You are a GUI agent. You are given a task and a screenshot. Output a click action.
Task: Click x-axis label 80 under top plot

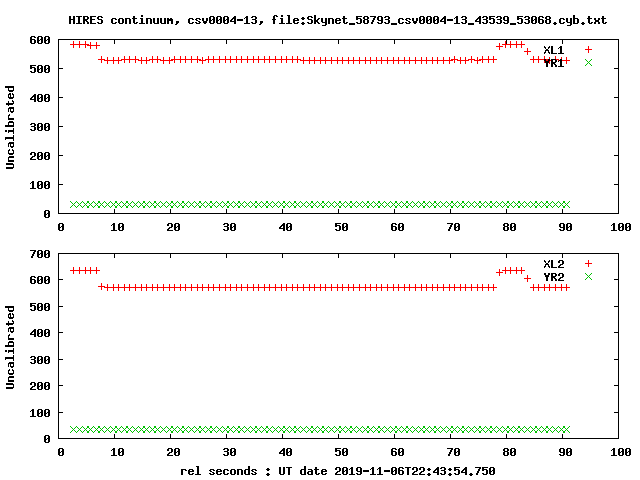pyautogui.click(x=509, y=227)
